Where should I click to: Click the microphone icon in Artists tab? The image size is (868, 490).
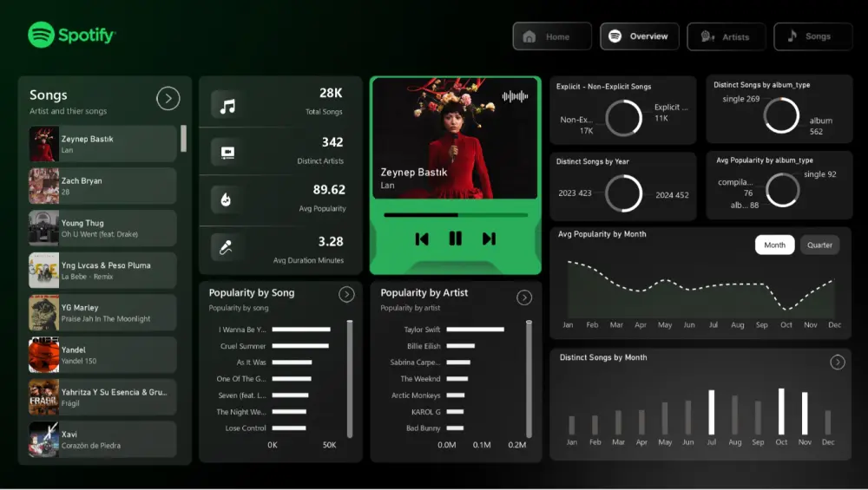(x=707, y=36)
